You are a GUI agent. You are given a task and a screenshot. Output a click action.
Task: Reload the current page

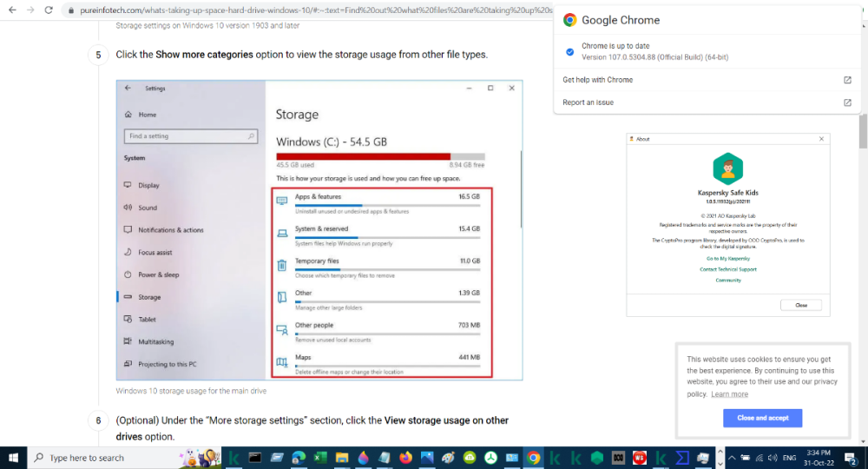click(x=49, y=10)
